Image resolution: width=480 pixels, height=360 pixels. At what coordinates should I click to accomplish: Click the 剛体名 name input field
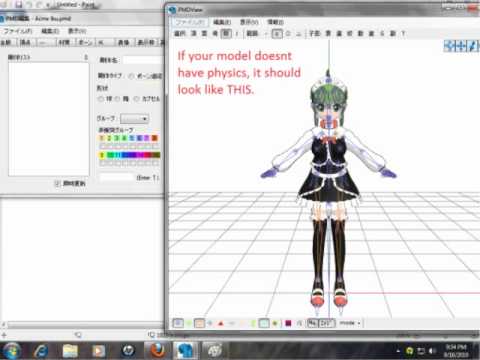[143, 60]
